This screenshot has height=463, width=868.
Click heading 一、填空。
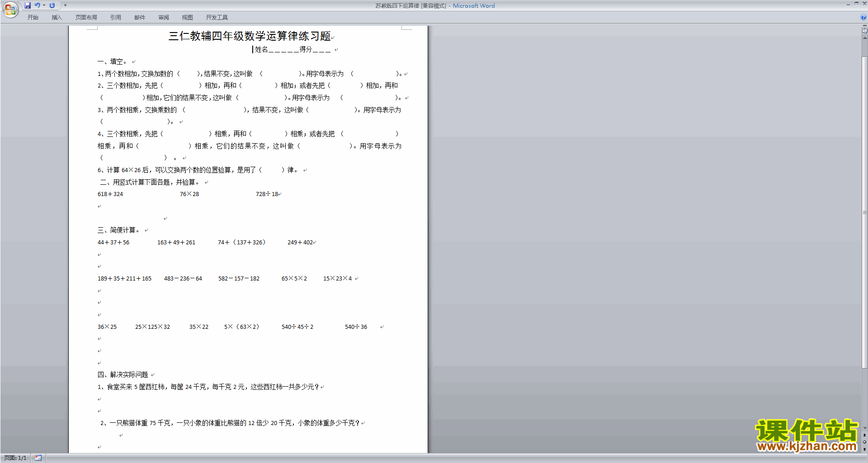pos(113,61)
